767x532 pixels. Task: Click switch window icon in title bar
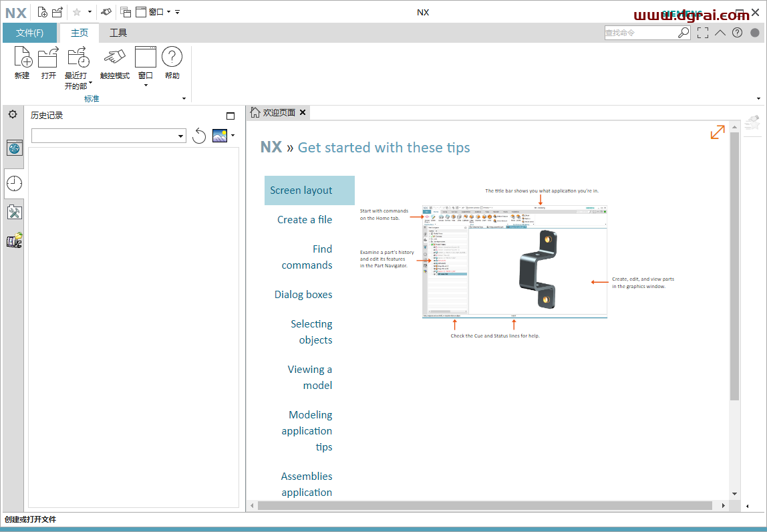(x=126, y=12)
